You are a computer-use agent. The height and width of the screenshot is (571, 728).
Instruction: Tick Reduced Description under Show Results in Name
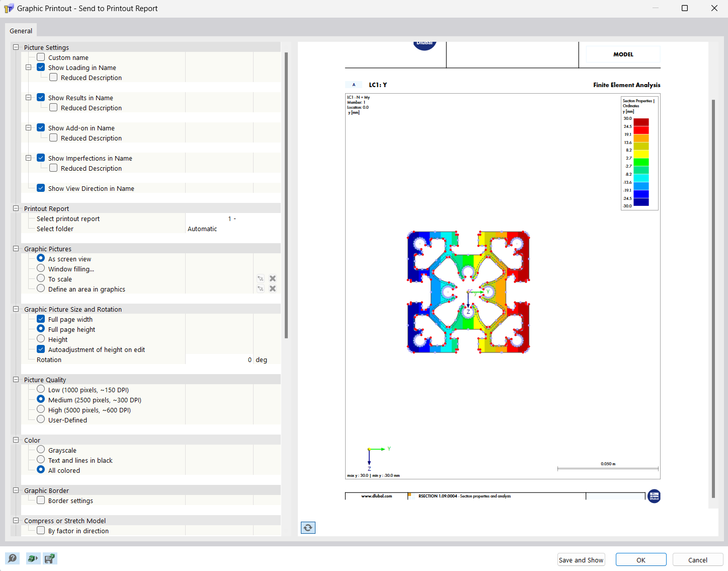pyautogui.click(x=53, y=107)
